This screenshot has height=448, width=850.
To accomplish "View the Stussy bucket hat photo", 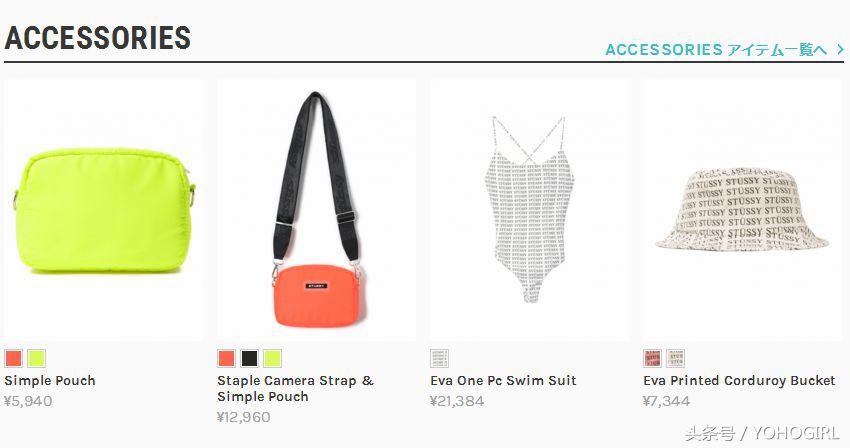I will point(743,210).
